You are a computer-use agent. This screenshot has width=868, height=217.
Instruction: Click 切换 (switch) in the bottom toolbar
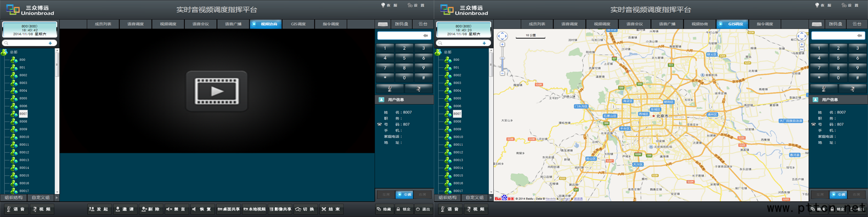pyautogui.click(x=305, y=209)
